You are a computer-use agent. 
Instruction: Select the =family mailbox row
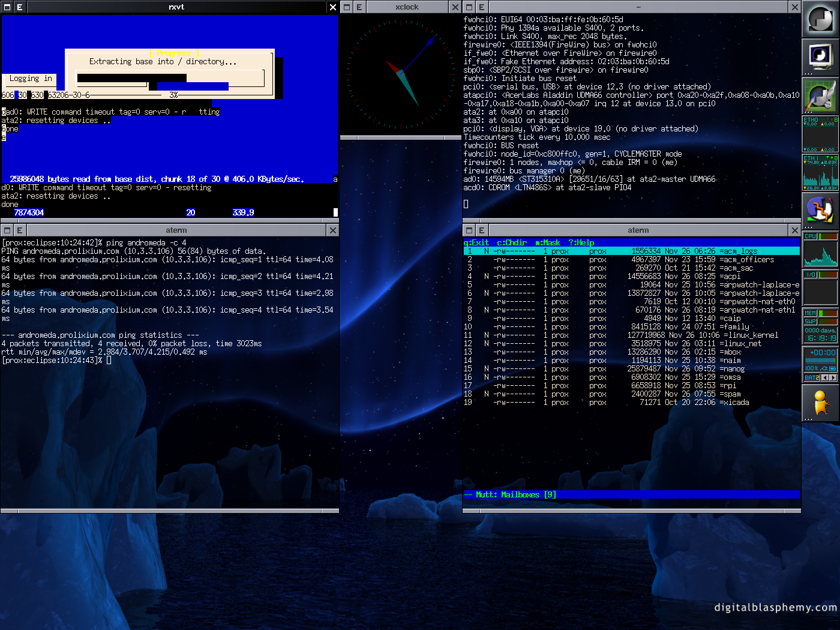(631, 327)
